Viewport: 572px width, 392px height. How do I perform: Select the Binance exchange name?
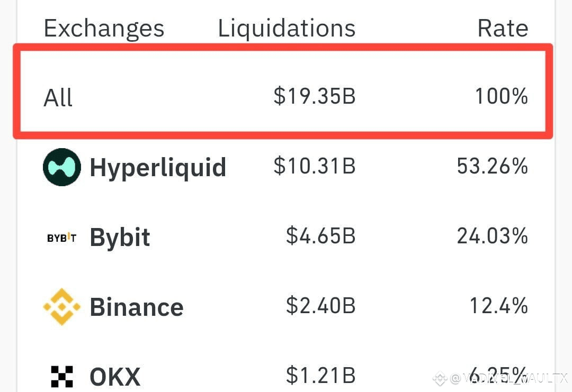[137, 307]
